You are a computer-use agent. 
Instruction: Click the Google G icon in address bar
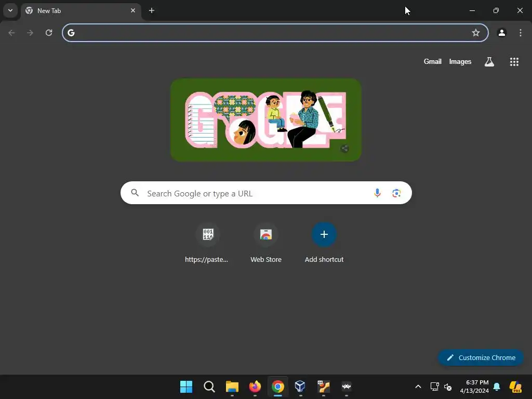pyautogui.click(x=71, y=33)
